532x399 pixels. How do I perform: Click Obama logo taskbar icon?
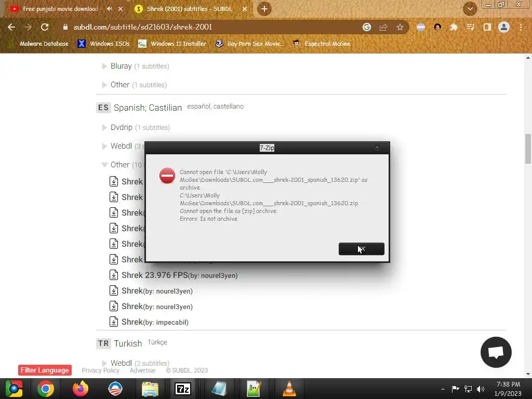pyautogui.click(x=115, y=389)
